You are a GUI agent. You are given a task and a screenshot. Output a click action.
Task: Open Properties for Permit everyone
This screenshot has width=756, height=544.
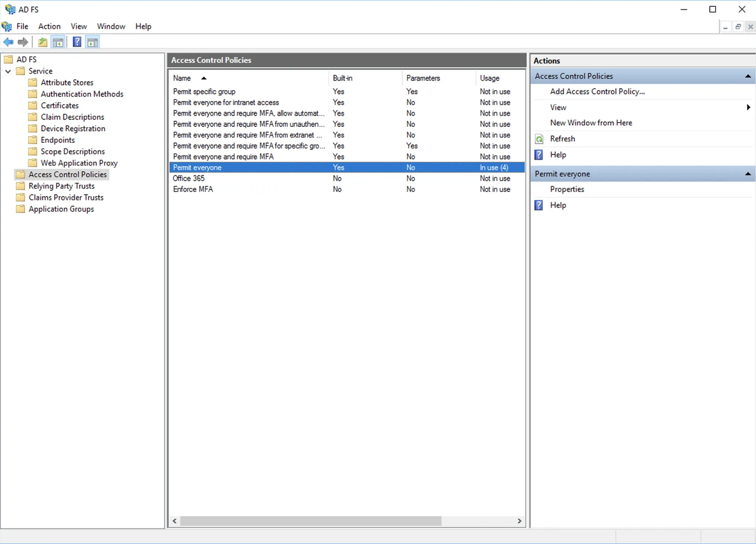[x=567, y=189]
